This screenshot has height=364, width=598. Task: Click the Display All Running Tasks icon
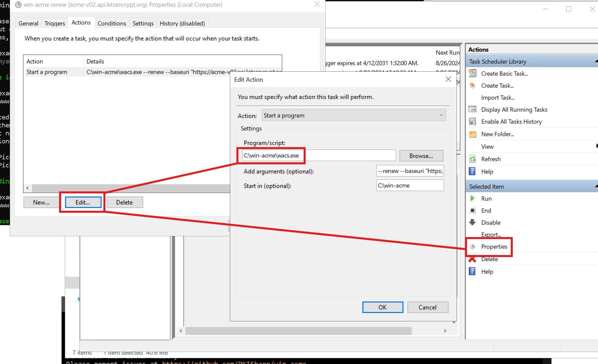point(473,110)
